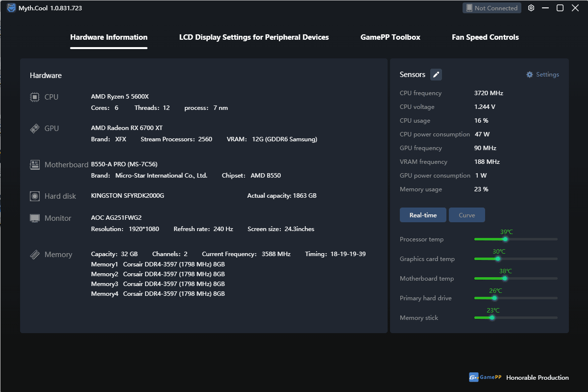Screen dimensions: 588x392
Task: Click the GamePP logo at bottom
Action: 485,377
